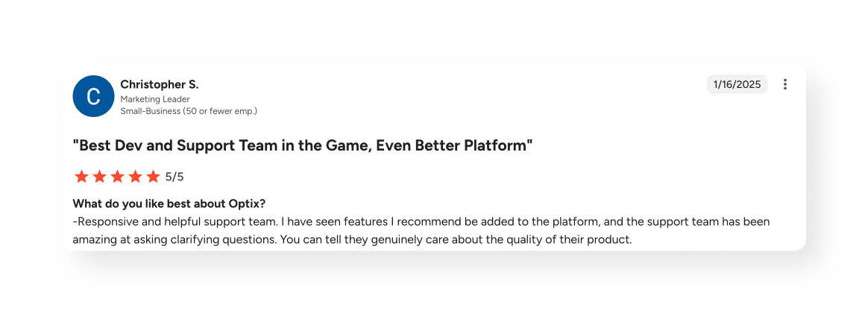
Task: Click the second rating star
Action: tap(99, 177)
